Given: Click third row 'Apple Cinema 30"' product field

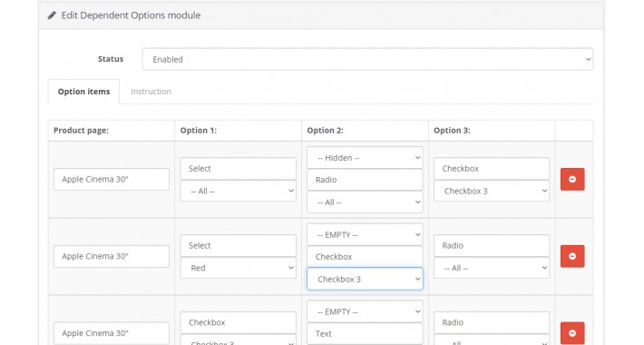Looking at the screenshot, I should point(112,333).
